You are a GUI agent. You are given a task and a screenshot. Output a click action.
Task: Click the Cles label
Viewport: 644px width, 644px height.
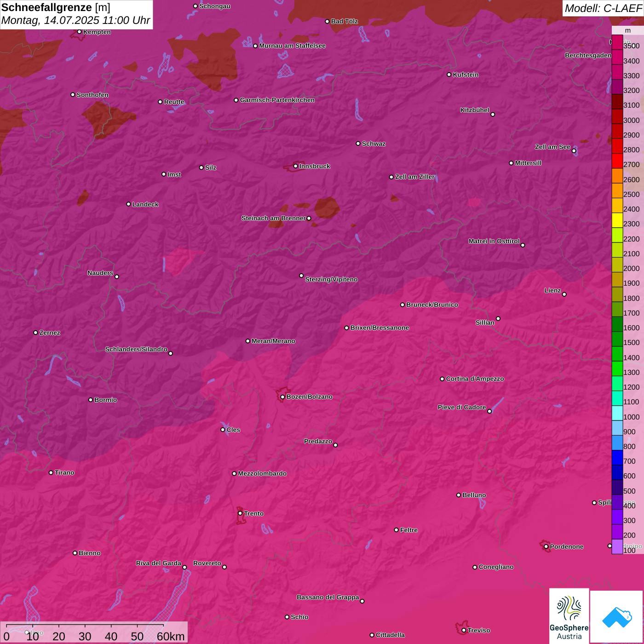coord(233,430)
